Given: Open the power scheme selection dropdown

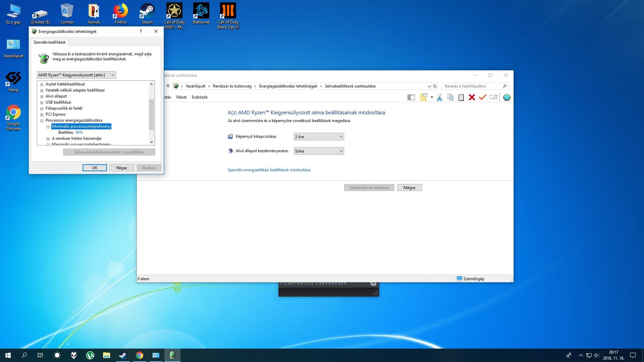Looking at the screenshot, I should [76, 75].
